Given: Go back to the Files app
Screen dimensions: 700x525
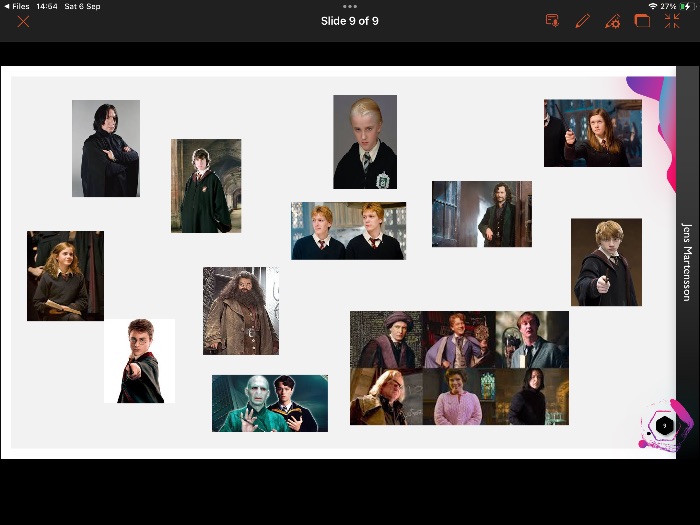Looking at the screenshot, I should click(17, 6).
